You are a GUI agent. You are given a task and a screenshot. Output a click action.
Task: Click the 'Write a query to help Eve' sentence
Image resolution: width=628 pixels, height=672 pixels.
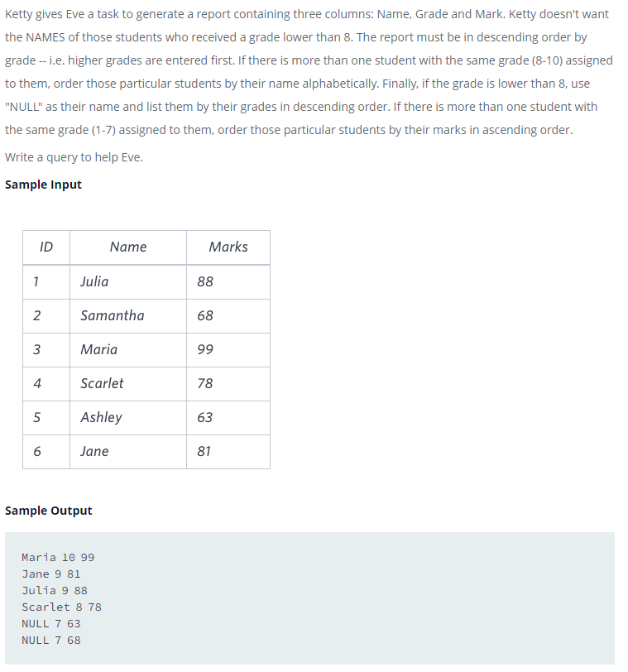pos(74,157)
